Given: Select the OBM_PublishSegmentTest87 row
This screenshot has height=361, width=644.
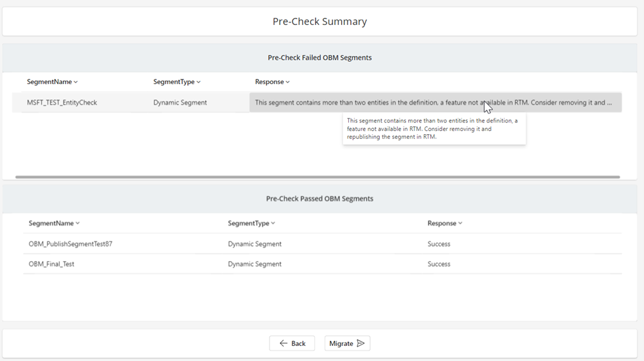Looking at the screenshot, I should click(323, 244).
